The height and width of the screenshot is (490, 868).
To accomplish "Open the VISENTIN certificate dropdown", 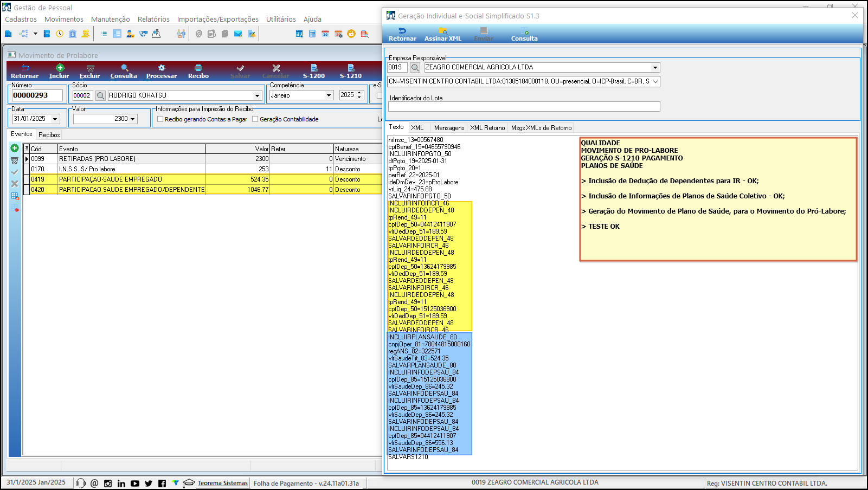I will (655, 81).
